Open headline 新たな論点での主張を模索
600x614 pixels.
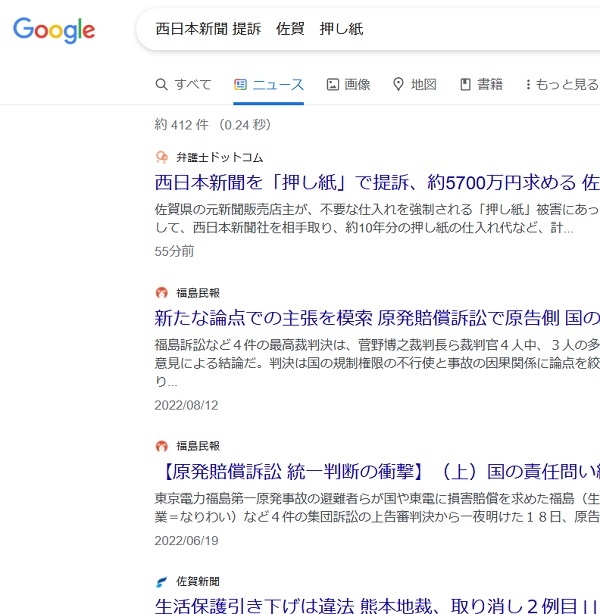377,318
